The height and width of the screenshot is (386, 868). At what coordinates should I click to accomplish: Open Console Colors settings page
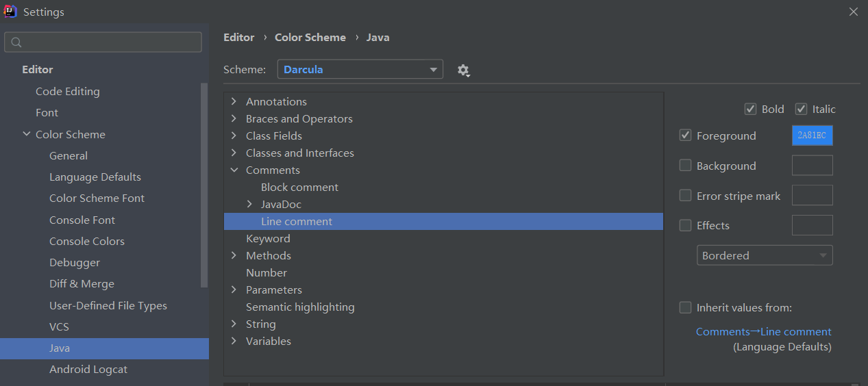[87, 241]
